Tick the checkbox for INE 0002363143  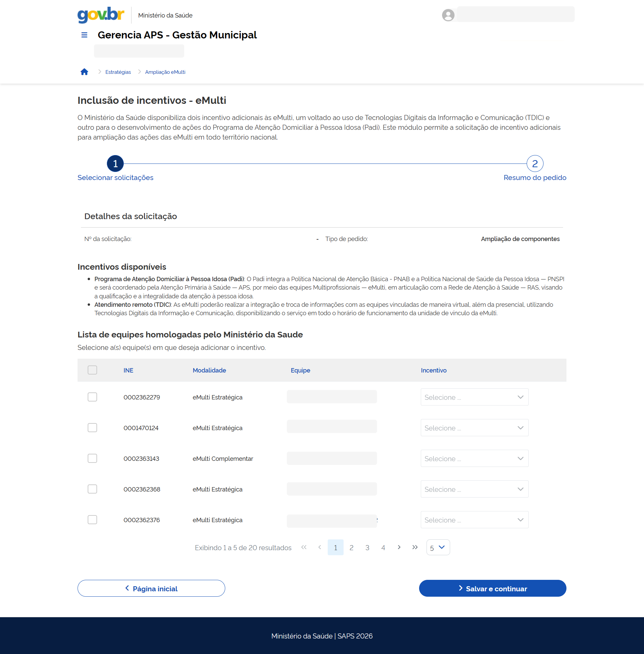(x=92, y=458)
